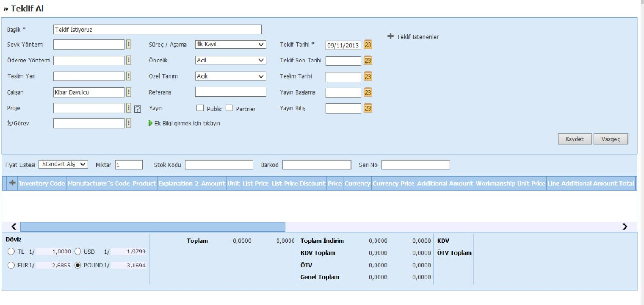This screenshot has width=644, height=305.
Task: Click Product column header
Action: 144,183
